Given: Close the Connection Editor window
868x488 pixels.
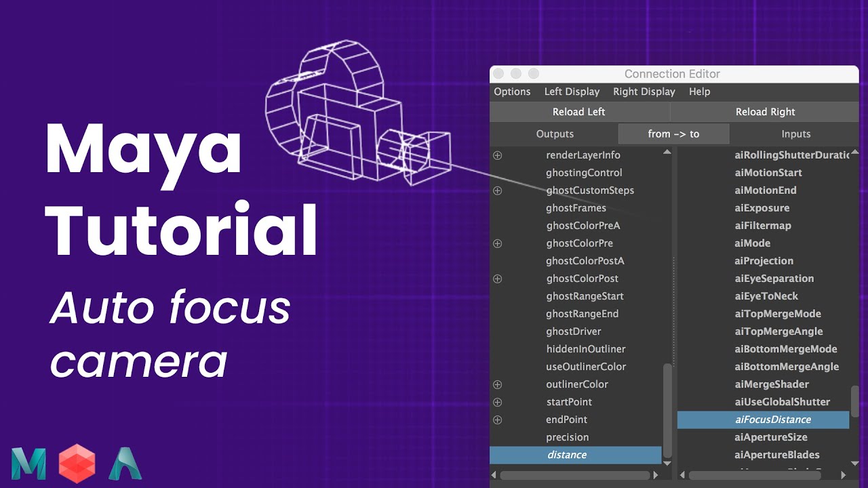Looking at the screenshot, I should [x=498, y=73].
